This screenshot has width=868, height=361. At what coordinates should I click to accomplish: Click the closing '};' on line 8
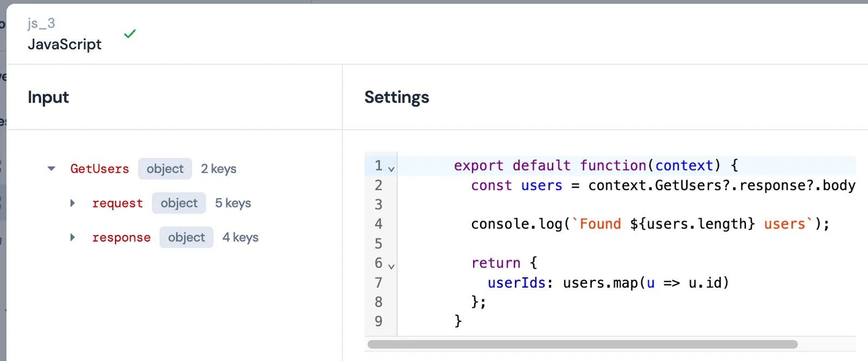(x=478, y=302)
